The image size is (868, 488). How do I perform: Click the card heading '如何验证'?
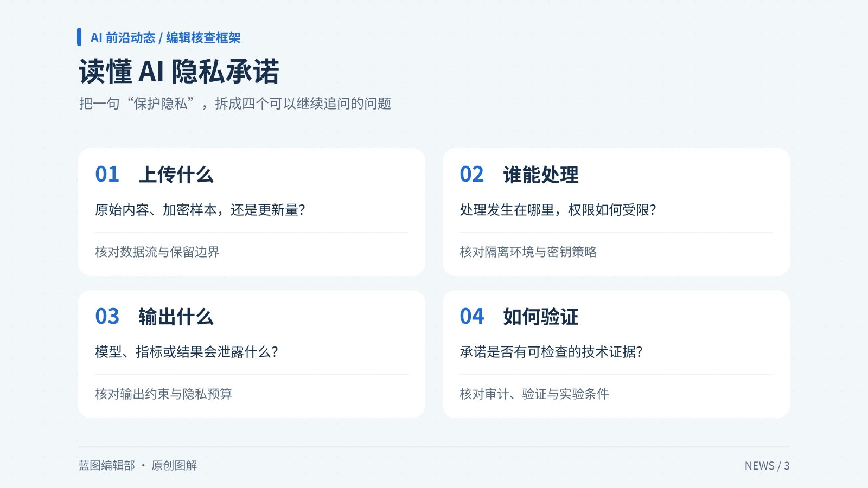(541, 317)
